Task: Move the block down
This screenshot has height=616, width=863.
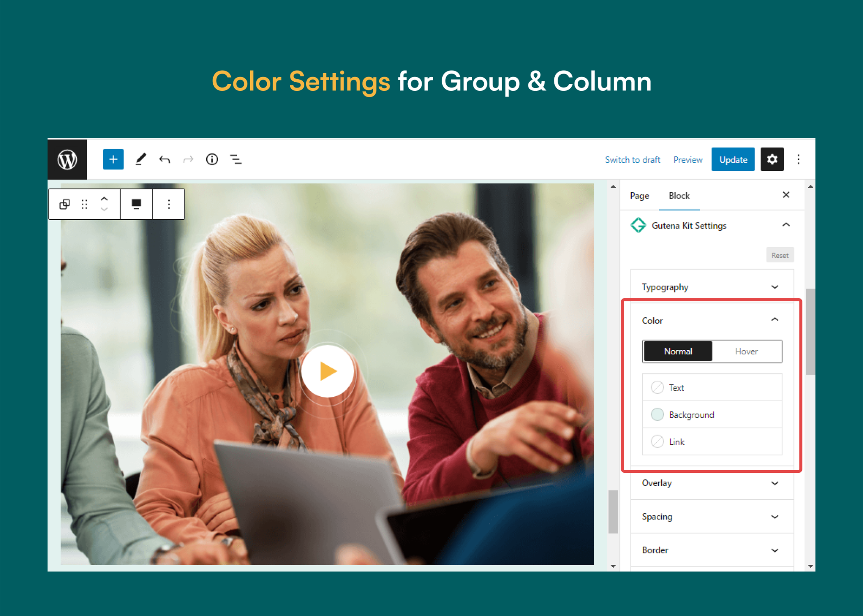Action: point(104,209)
